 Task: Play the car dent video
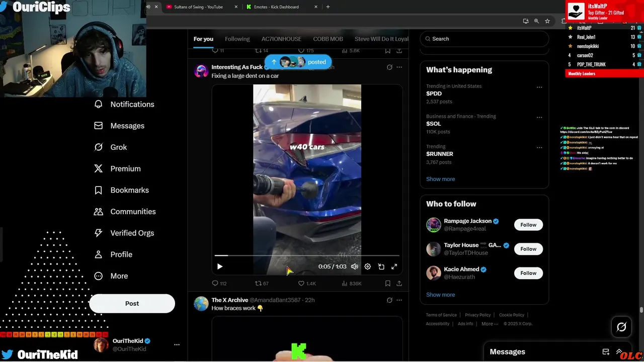(x=219, y=266)
